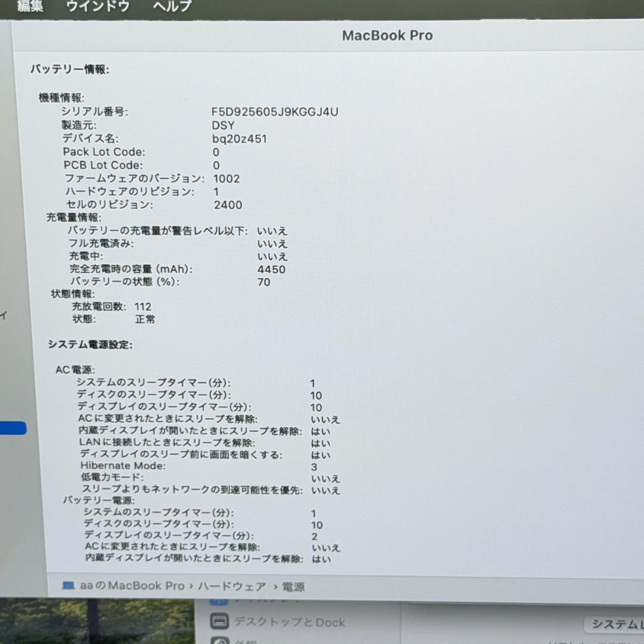Click the デスクトップとDock sidebar icon
Screen dimensions: 644x644
219,622
